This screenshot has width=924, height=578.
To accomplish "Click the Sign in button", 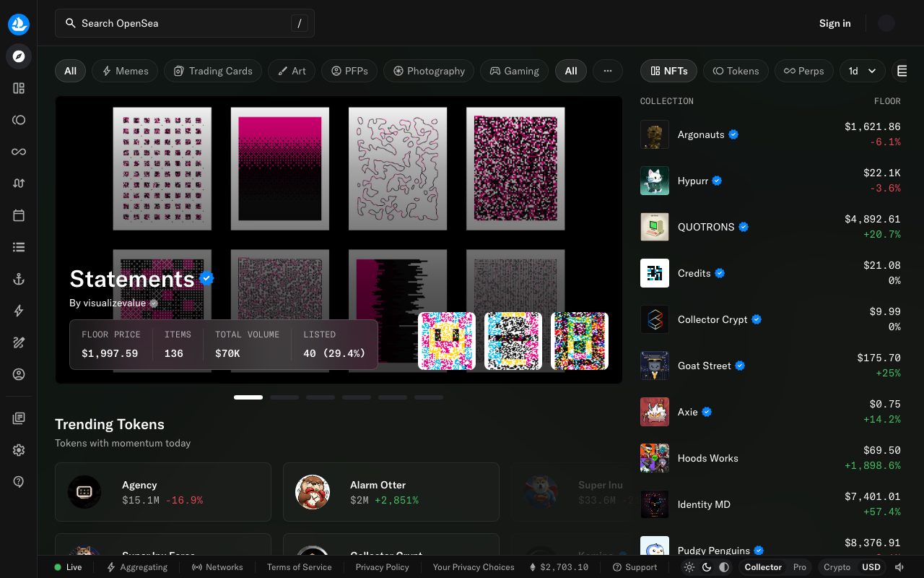I will [x=834, y=23].
